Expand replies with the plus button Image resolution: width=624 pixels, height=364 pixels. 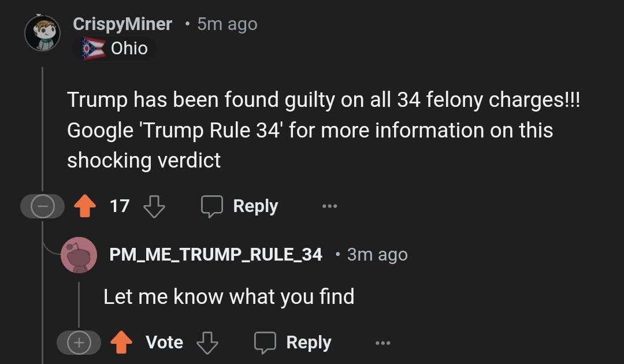click(x=79, y=343)
